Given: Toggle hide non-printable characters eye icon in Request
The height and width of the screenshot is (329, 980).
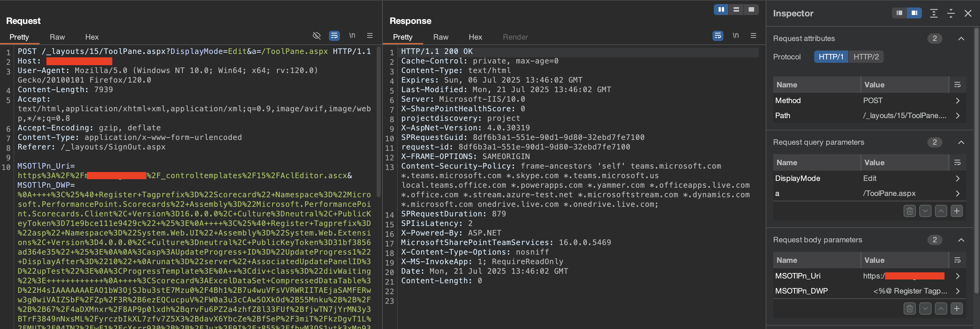Looking at the screenshot, I should tap(317, 36).
